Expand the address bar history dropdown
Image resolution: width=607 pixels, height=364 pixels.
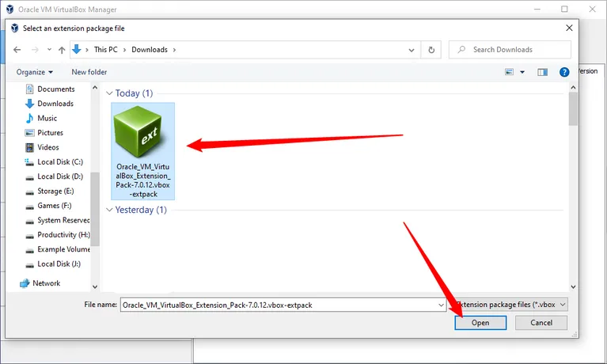tap(411, 50)
